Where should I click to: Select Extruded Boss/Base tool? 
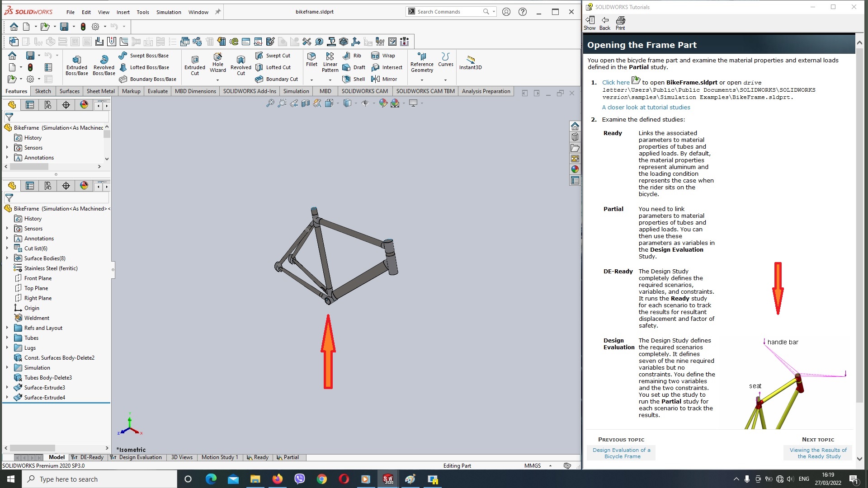tap(77, 65)
